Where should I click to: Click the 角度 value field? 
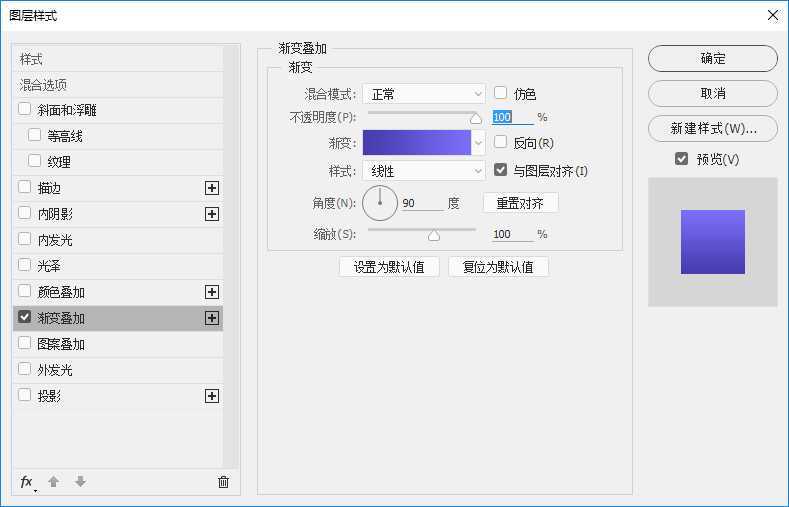[423, 203]
